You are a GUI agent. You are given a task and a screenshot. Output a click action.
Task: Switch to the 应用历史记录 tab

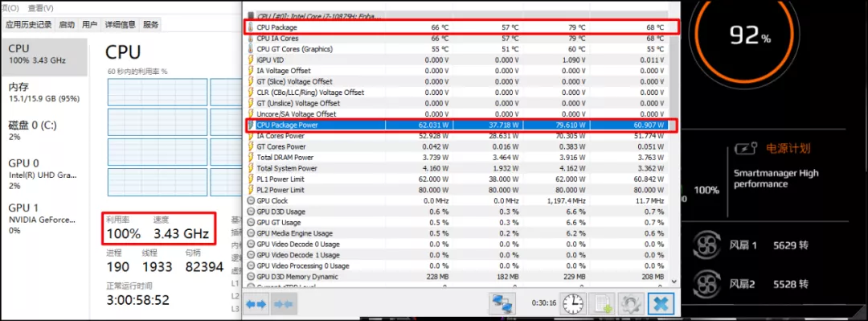click(x=29, y=24)
